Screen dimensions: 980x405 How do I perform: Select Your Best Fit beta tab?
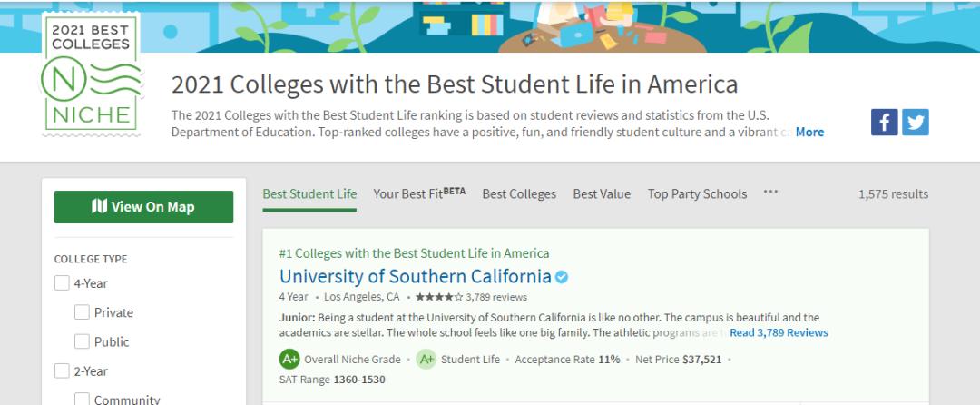pos(419,193)
